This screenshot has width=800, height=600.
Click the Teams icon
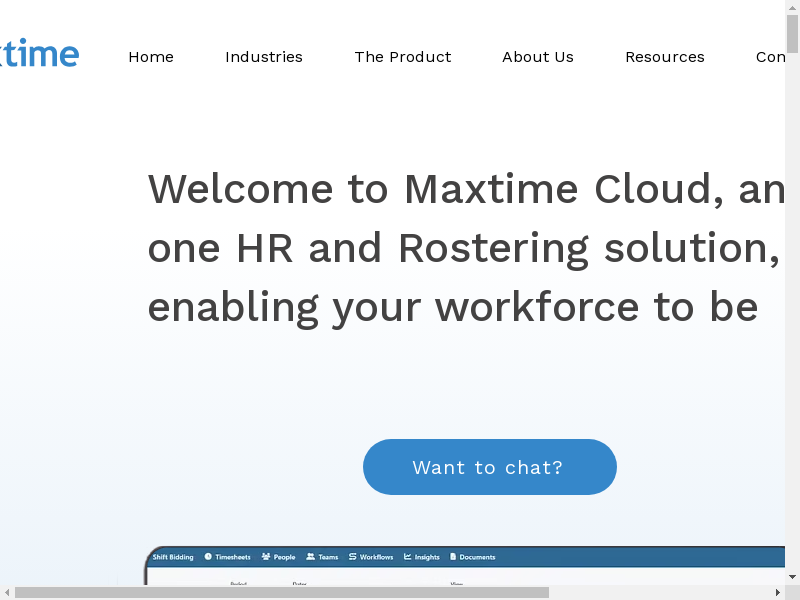[x=311, y=557]
